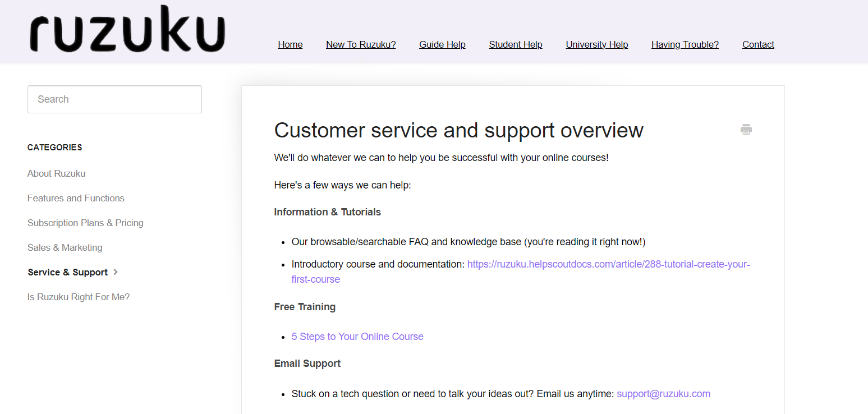The height and width of the screenshot is (414, 868).
Task: Open the Home menu link
Action: tap(290, 44)
